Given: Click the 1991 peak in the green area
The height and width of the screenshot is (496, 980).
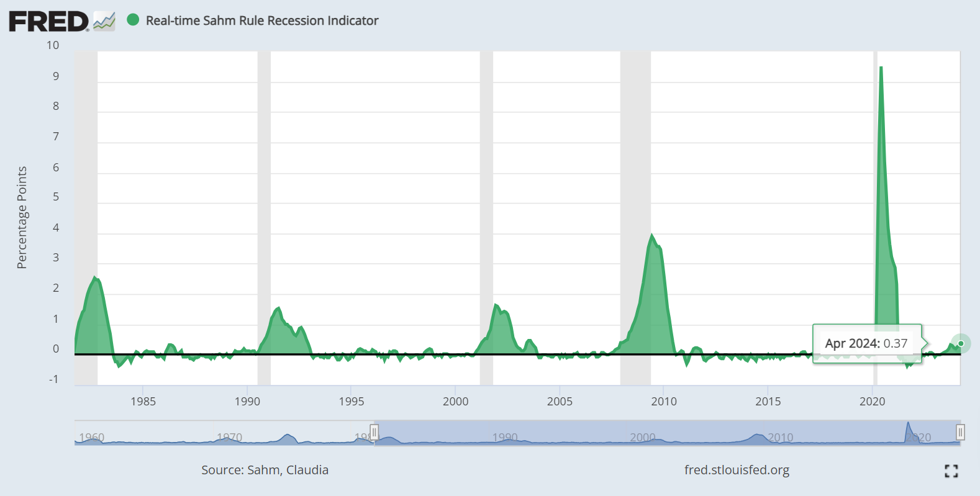Looking at the screenshot, I should pyautogui.click(x=278, y=309).
